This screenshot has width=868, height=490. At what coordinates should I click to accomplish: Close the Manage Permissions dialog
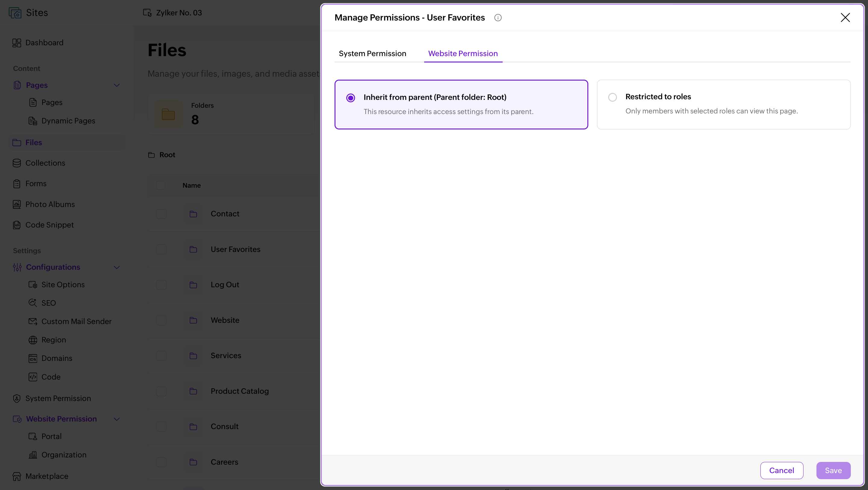click(x=845, y=17)
